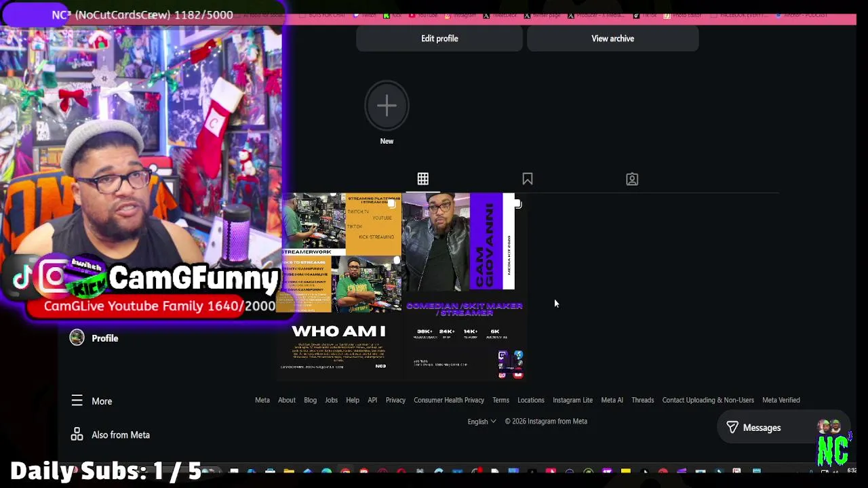This screenshot has height=488, width=868.
Task: Open the Instagram Lite link
Action: click(572, 400)
